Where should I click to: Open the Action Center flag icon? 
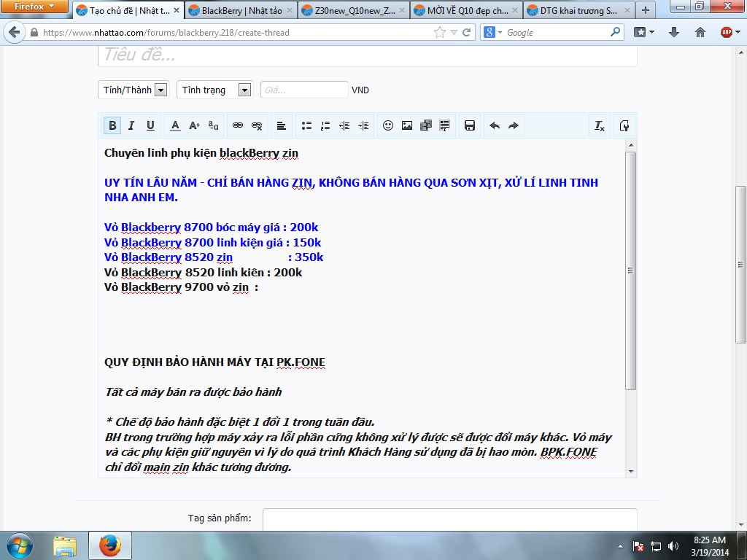point(638,546)
